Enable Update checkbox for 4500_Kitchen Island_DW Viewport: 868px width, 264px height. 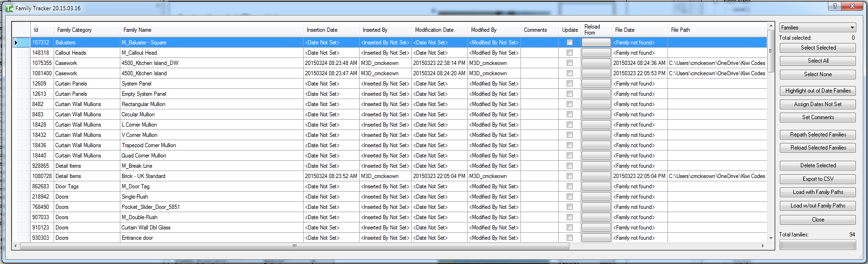pos(569,63)
